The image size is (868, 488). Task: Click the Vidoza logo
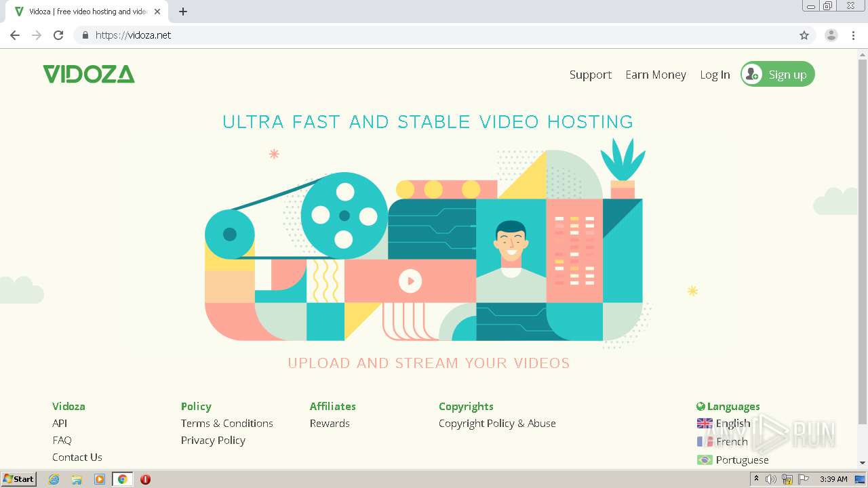click(89, 74)
